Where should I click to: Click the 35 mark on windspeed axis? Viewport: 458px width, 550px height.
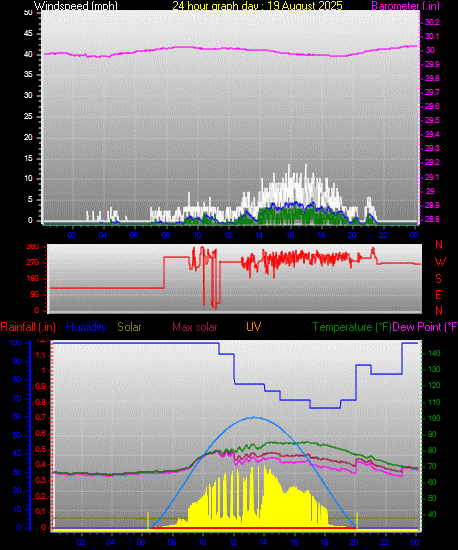(28, 75)
